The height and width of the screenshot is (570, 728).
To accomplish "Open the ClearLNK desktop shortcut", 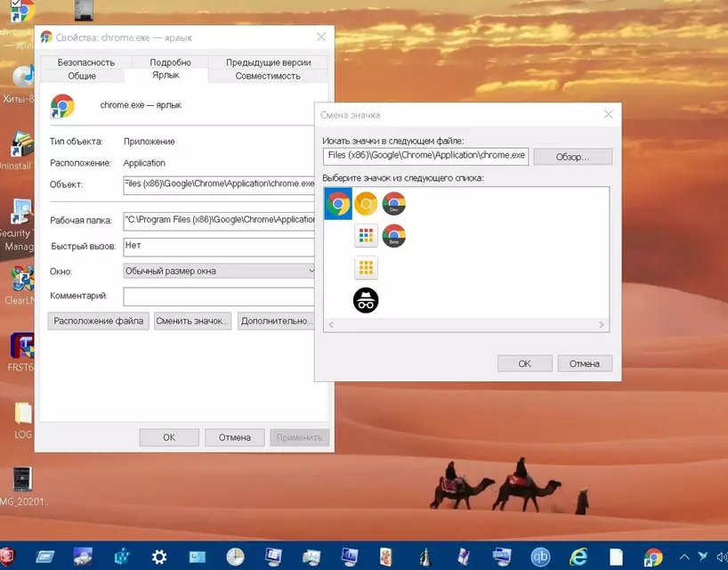I will 20,285.
